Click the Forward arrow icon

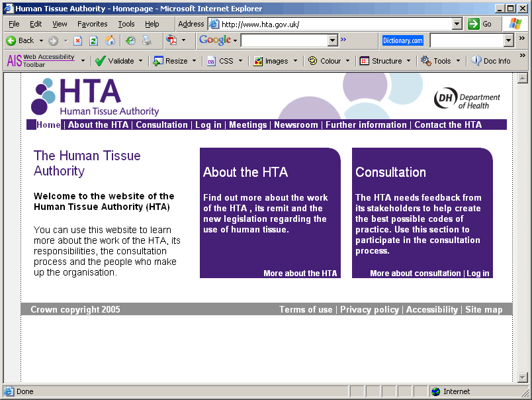click(x=53, y=41)
